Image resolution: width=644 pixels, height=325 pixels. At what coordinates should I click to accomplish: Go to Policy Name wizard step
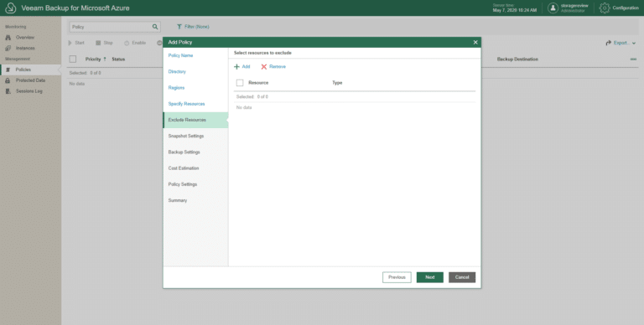point(180,55)
